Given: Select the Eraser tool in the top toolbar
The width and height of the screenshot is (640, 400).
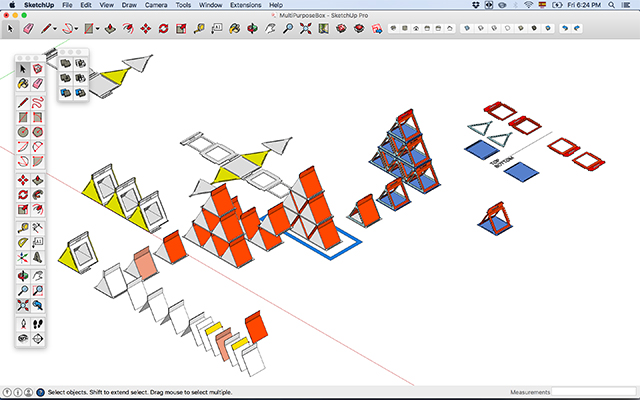Looking at the screenshot, I should click(28, 29).
